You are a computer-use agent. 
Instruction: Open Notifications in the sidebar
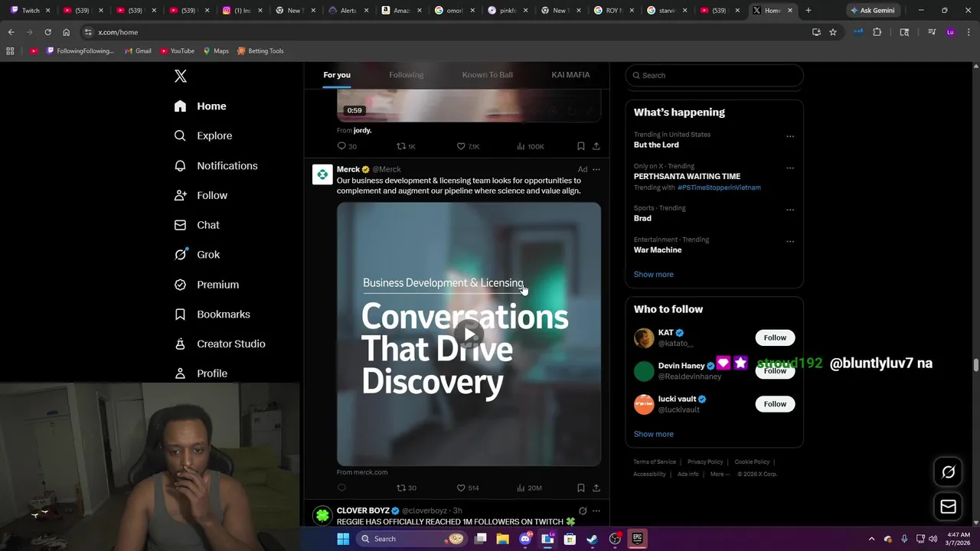tap(215, 165)
